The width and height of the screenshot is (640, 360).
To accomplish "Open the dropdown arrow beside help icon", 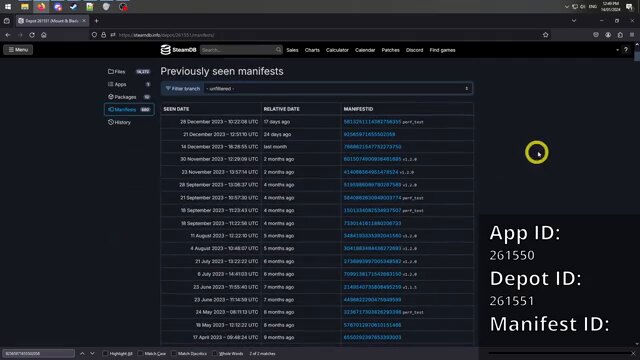I will tap(617, 50).
